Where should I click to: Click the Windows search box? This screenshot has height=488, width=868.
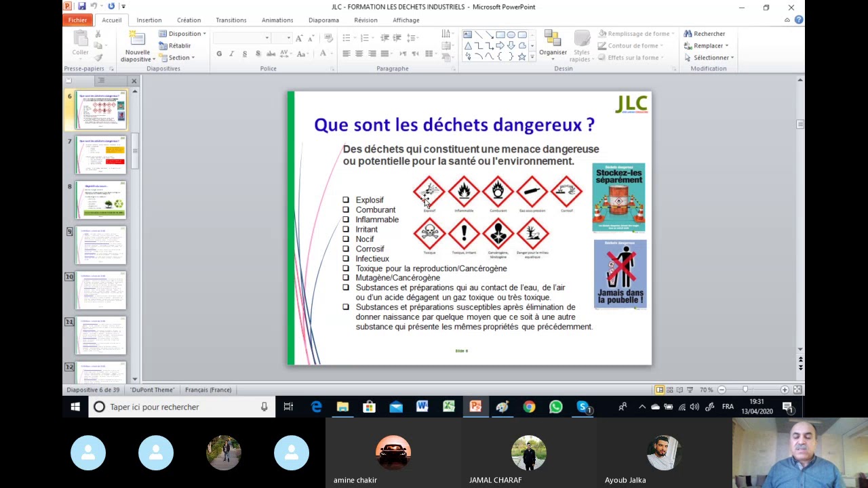point(182,407)
